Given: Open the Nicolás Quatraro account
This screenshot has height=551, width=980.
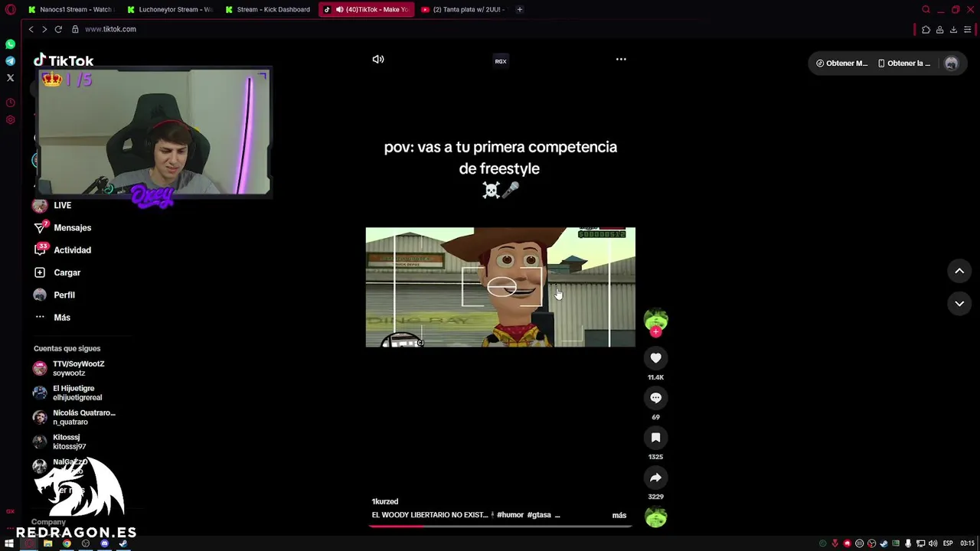Looking at the screenshot, I should coord(74,417).
